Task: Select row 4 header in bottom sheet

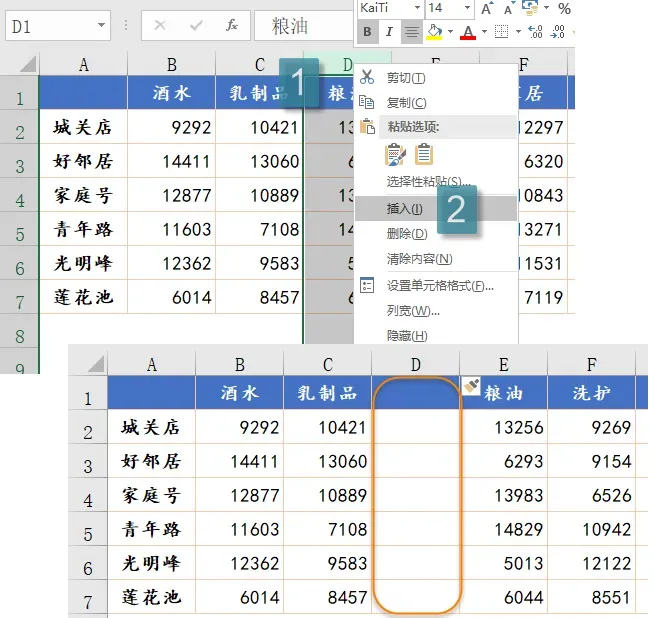Action: [88, 495]
